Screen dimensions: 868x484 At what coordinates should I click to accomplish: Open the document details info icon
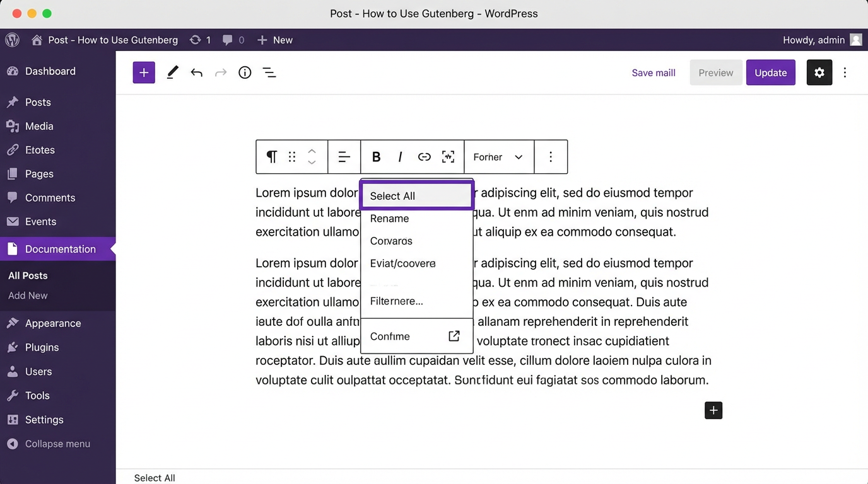[x=245, y=72]
